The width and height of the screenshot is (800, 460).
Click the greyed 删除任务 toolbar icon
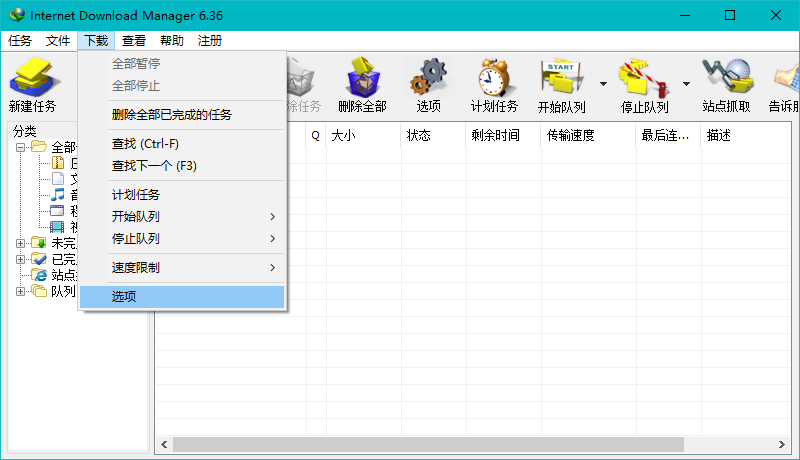click(302, 78)
